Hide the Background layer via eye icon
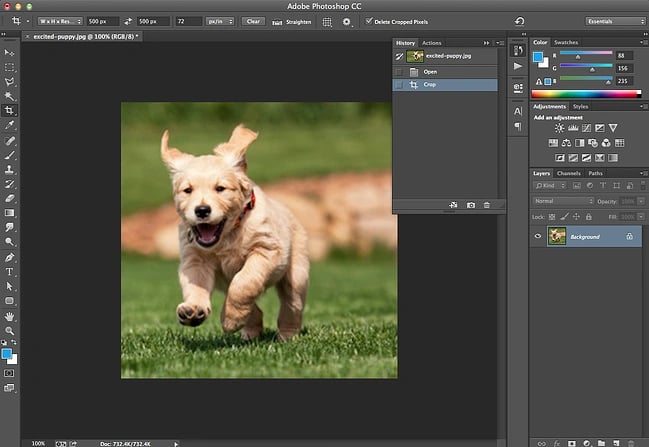Screen dimensions: 649x447 [x=539, y=236]
